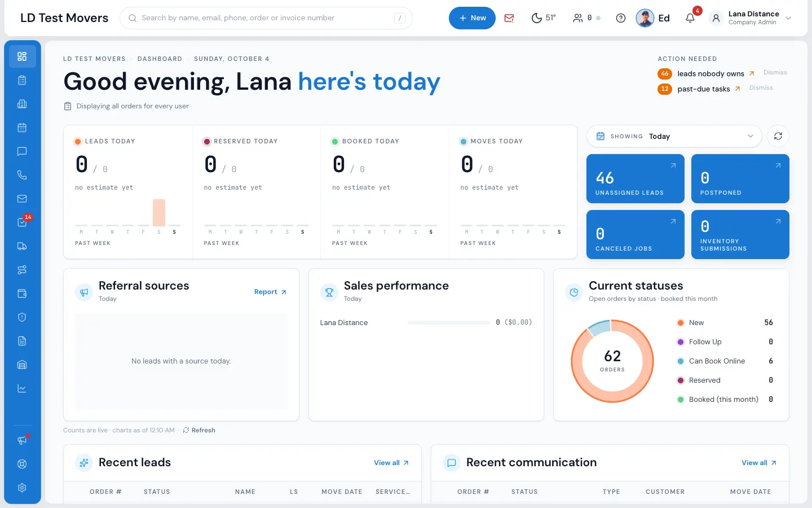The width and height of the screenshot is (812, 508).
Task: Open the shield icon in sidebar
Action: pyautogui.click(x=22, y=317)
